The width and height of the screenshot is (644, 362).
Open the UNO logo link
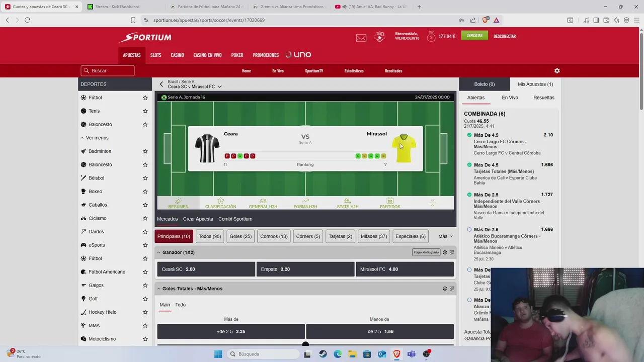[x=298, y=55]
